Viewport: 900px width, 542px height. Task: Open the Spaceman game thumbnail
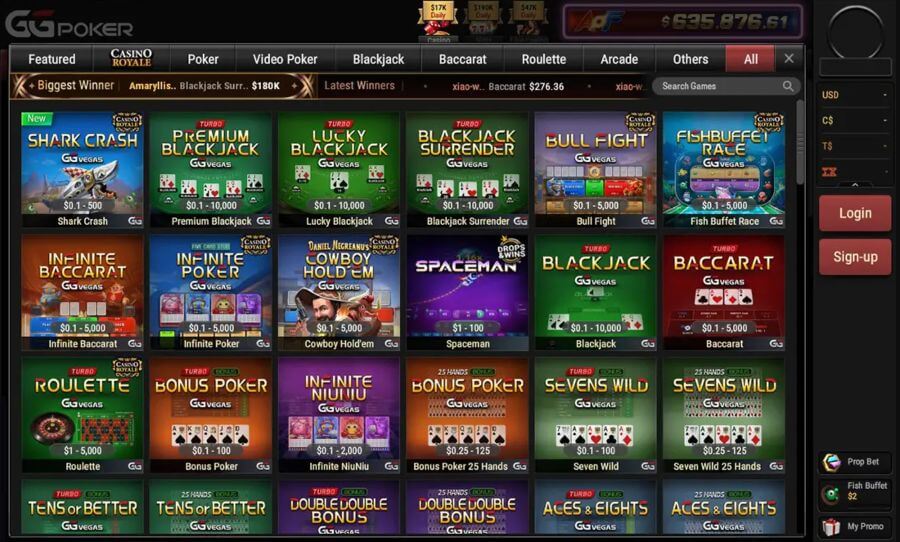[467, 293]
